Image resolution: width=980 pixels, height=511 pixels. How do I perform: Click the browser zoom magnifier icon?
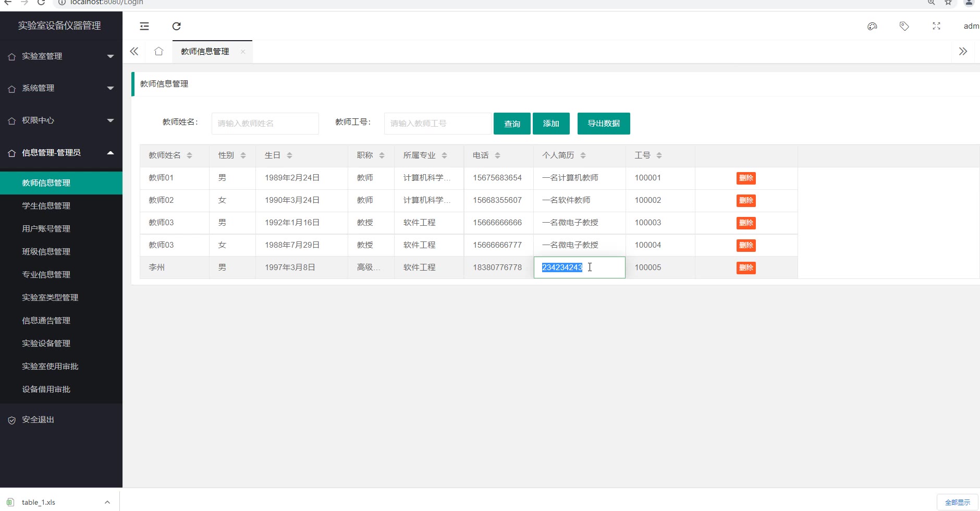point(932,3)
